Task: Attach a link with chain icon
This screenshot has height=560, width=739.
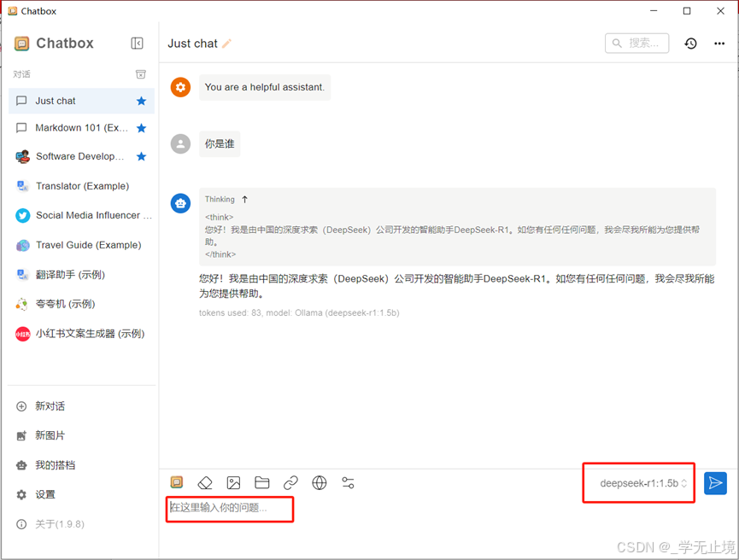Action: point(290,483)
